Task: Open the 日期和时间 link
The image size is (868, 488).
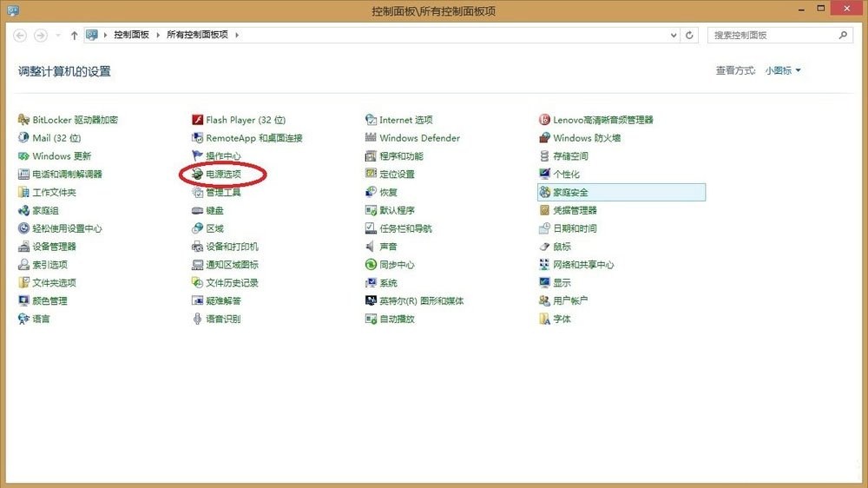Action: pyautogui.click(x=575, y=228)
